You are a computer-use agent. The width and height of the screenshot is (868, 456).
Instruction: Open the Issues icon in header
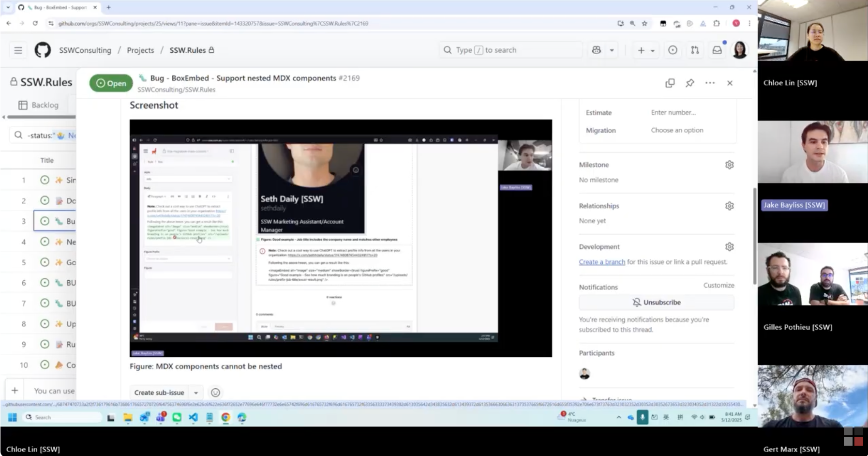[x=673, y=50]
